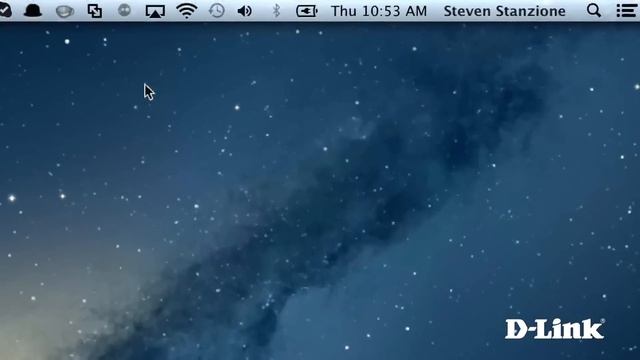This screenshot has height=360, width=640.
Task: Open the battery charging status menu
Action: click(x=307, y=11)
